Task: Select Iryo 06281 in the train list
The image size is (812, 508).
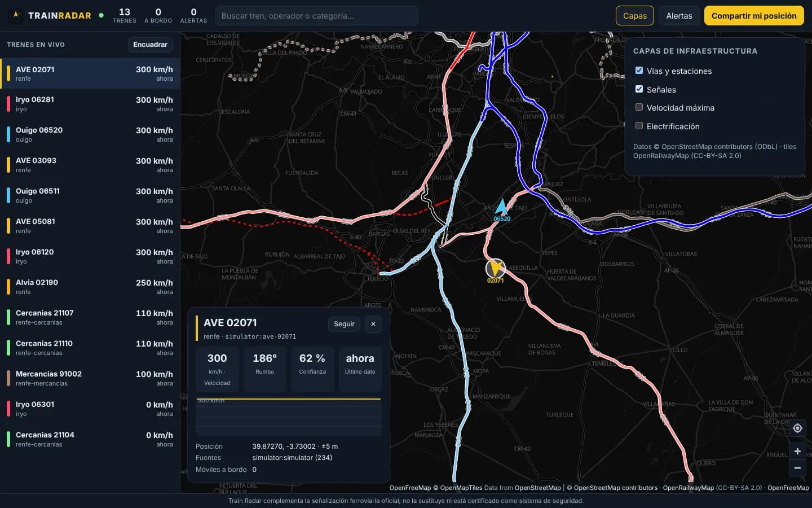Action: pos(90,104)
